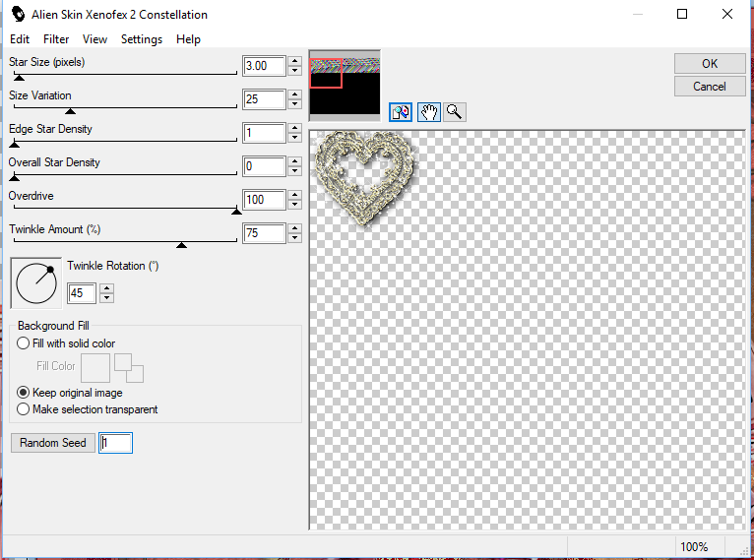The width and height of the screenshot is (754, 560).
Task: Increase Twinkle Amount spinner
Action: (x=294, y=228)
